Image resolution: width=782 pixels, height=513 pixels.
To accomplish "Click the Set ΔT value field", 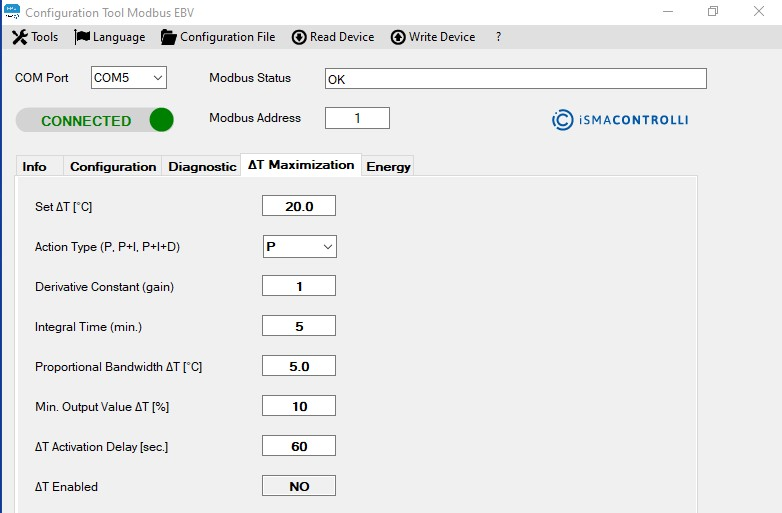I will (x=299, y=206).
